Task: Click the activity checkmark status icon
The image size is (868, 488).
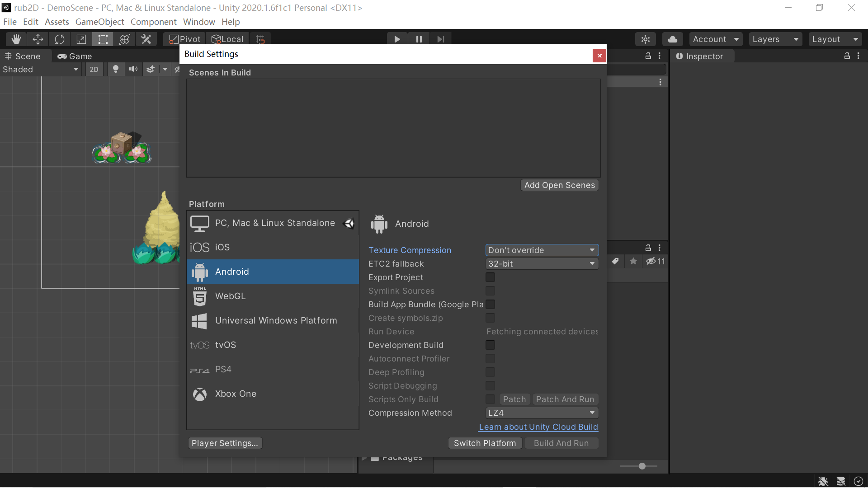Action: pos(859,481)
